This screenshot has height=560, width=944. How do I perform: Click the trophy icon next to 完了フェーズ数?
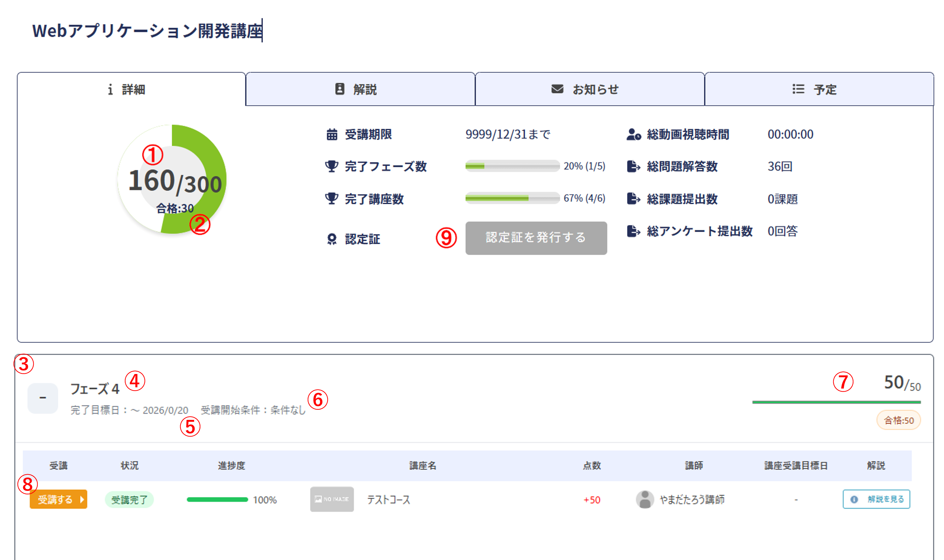(x=331, y=166)
